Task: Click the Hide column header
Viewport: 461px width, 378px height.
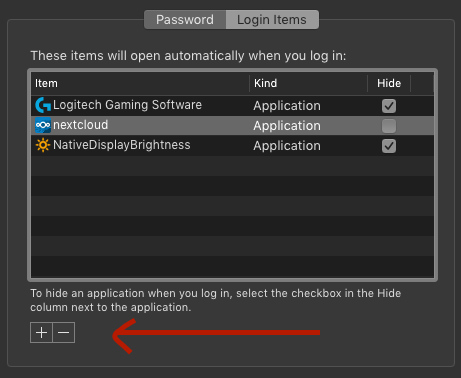Action: (x=389, y=83)
